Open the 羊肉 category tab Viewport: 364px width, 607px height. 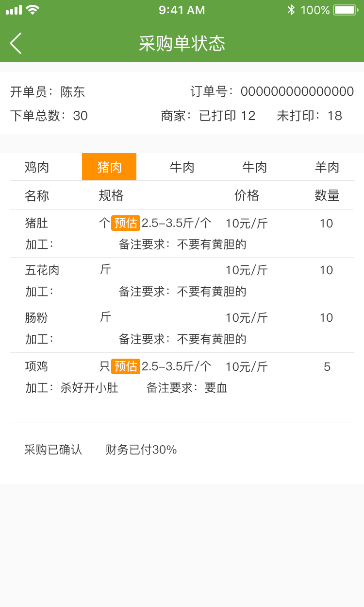click(327, 167)
